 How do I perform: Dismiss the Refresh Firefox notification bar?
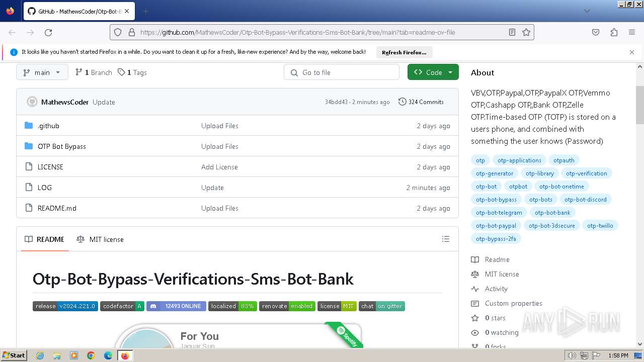click(632, 52)
